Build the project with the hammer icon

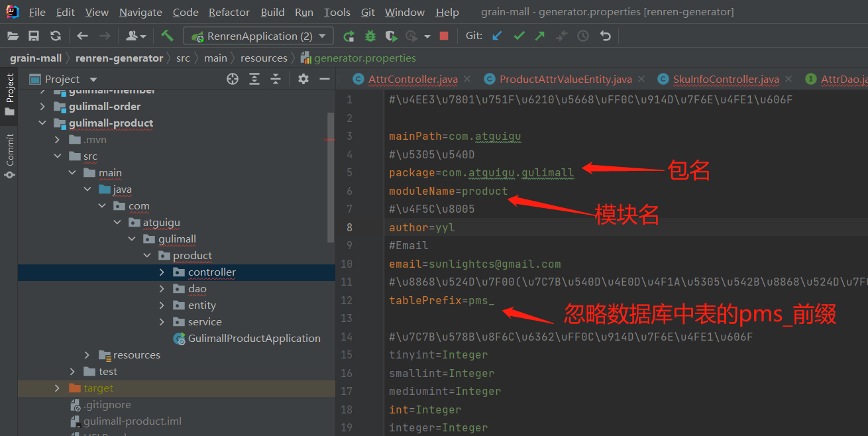pyautogui.click(x=167, y=36)
